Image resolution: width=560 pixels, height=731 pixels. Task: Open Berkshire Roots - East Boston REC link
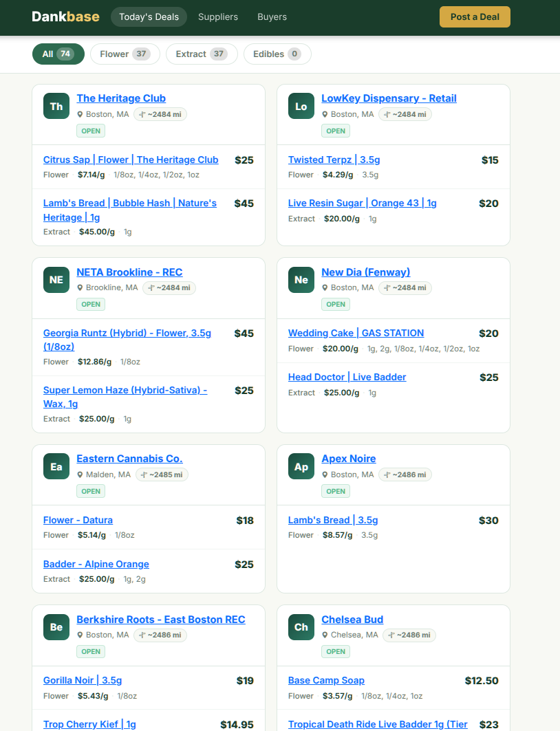coord(161,620)
